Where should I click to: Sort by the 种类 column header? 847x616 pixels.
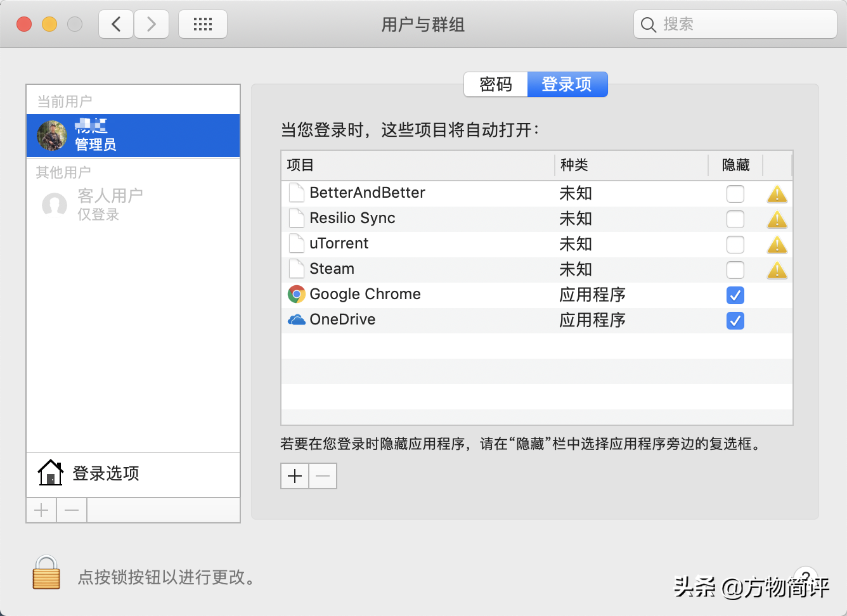(x=631, y=165)
